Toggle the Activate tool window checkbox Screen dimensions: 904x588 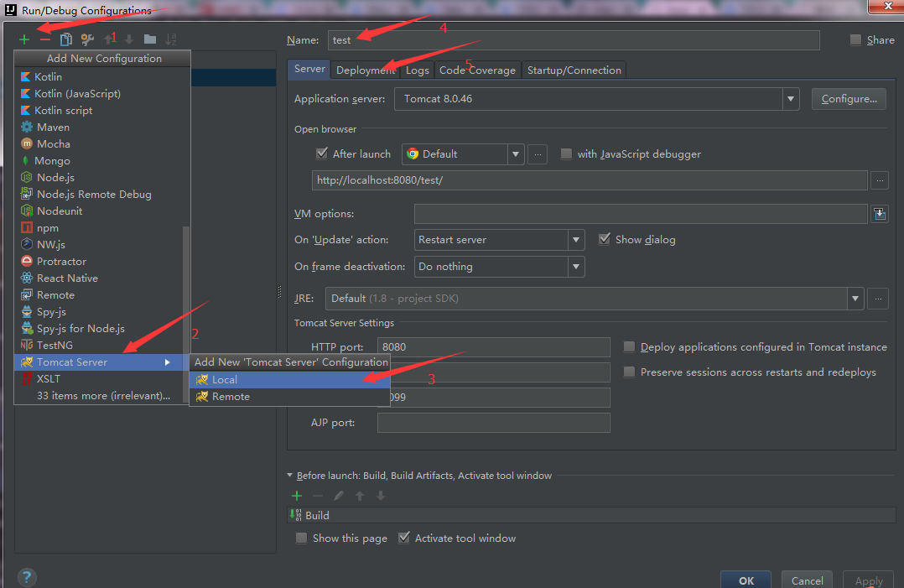pyautogui.click(x=404, y=538)
